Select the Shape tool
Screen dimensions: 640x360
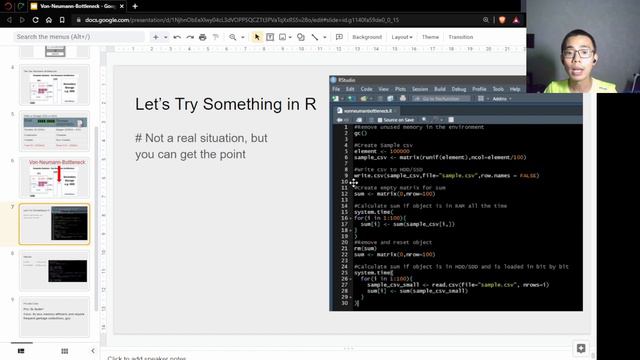pyautogui.click(x=301, y=37)
